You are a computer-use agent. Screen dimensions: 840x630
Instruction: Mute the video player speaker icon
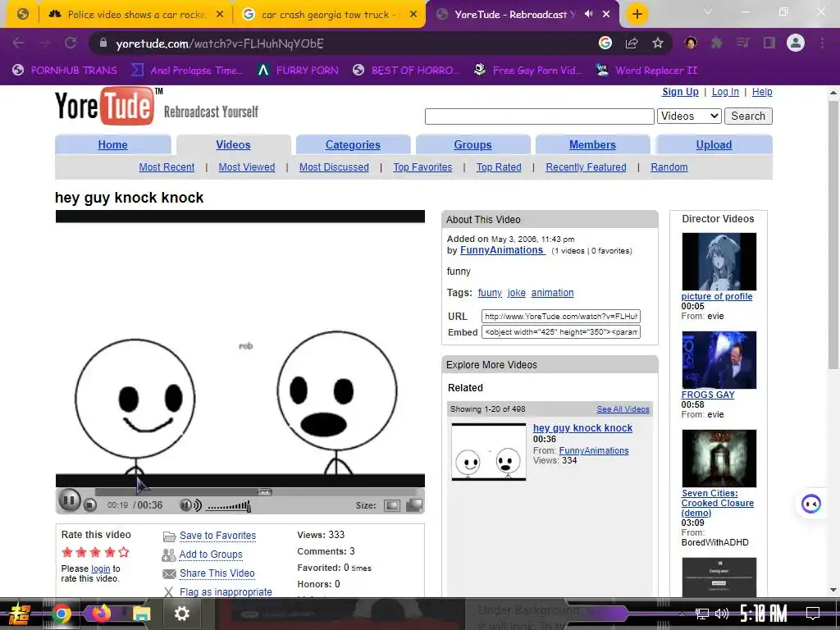tap(190, 505)
